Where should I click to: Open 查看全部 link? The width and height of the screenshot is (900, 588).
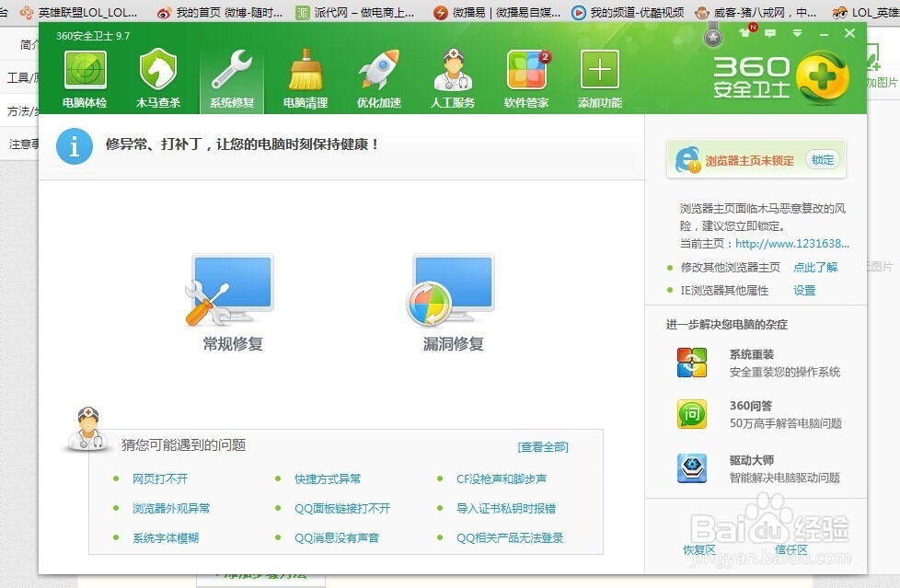[543, 446]
